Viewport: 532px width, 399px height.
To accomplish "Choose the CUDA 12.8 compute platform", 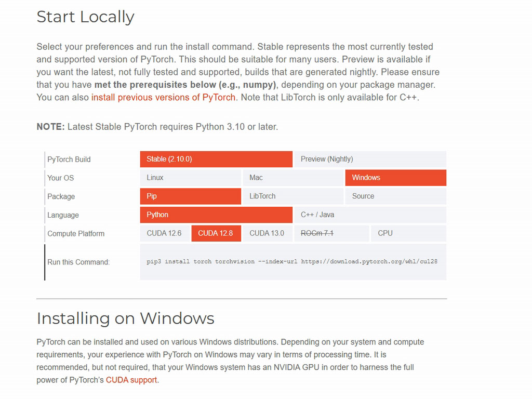I will tap(216, 233).
